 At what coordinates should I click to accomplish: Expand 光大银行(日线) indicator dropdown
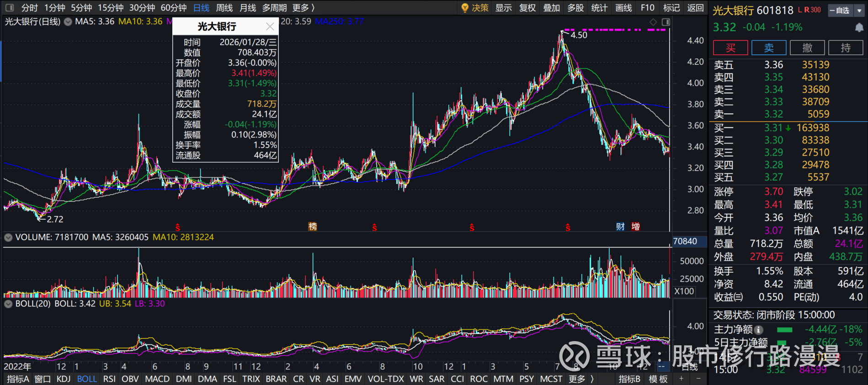(x=68, y=21)
